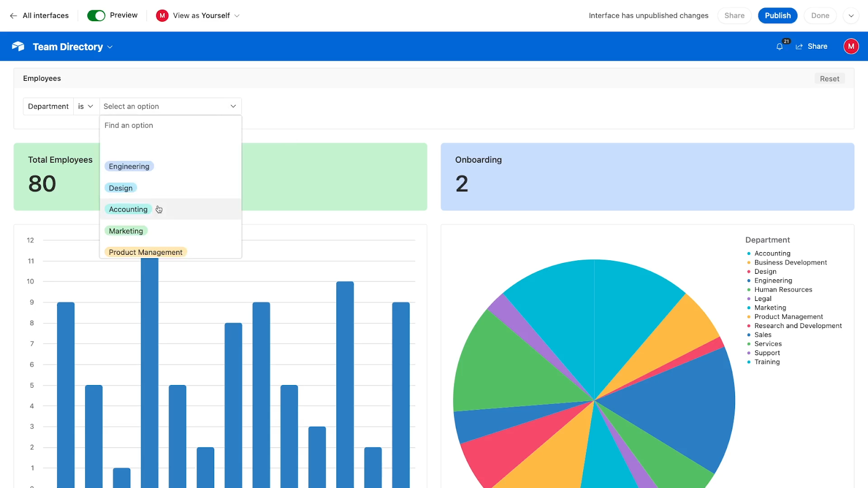
Task: Reset the Employees filter
Action: point(829,79)
